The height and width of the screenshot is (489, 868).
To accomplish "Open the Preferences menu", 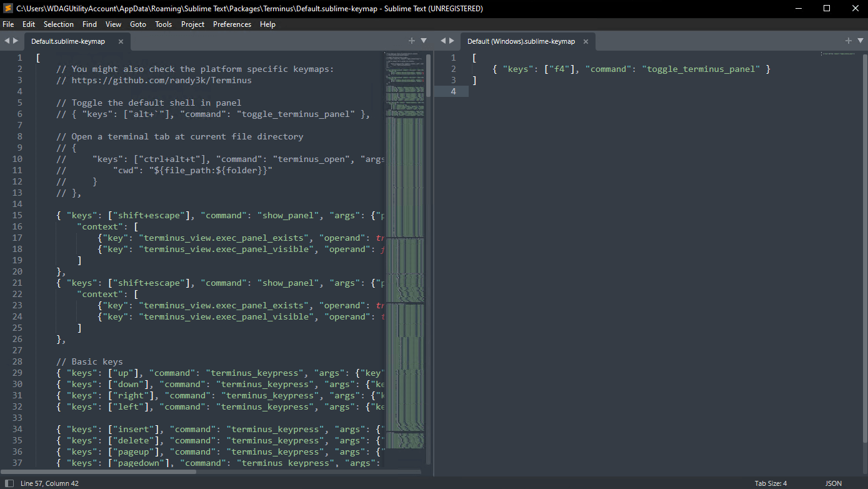I will tap(232, 24).
